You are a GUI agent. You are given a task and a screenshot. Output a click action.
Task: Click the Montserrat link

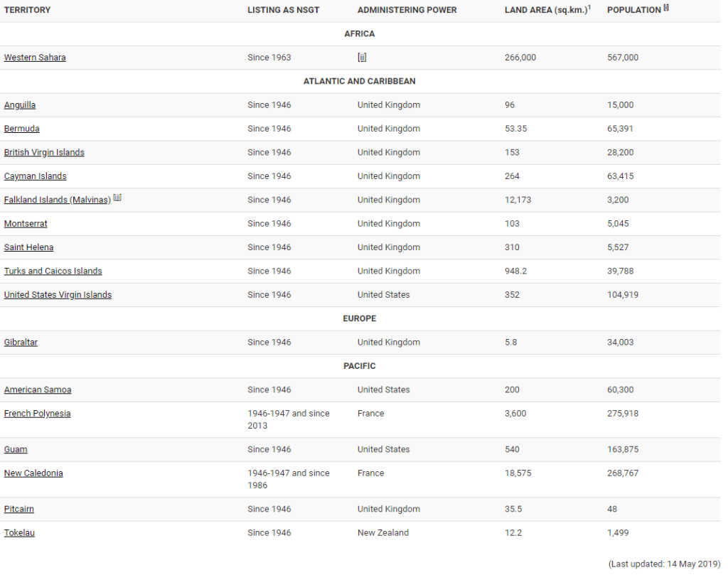26,224
